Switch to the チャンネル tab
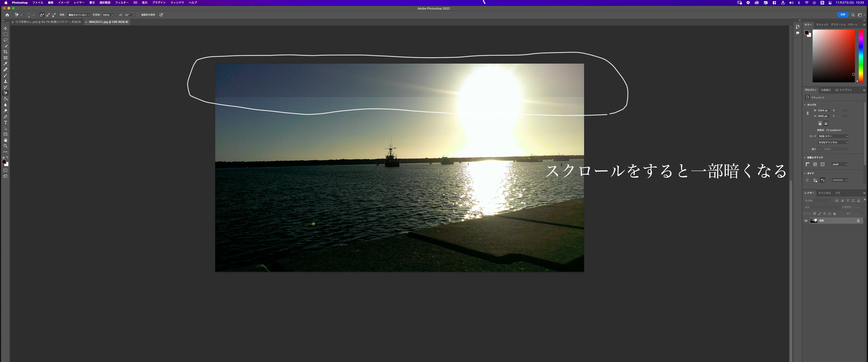The width and height of the screenshot is (868, 362). pyautogui.click(x=824, y=193)
